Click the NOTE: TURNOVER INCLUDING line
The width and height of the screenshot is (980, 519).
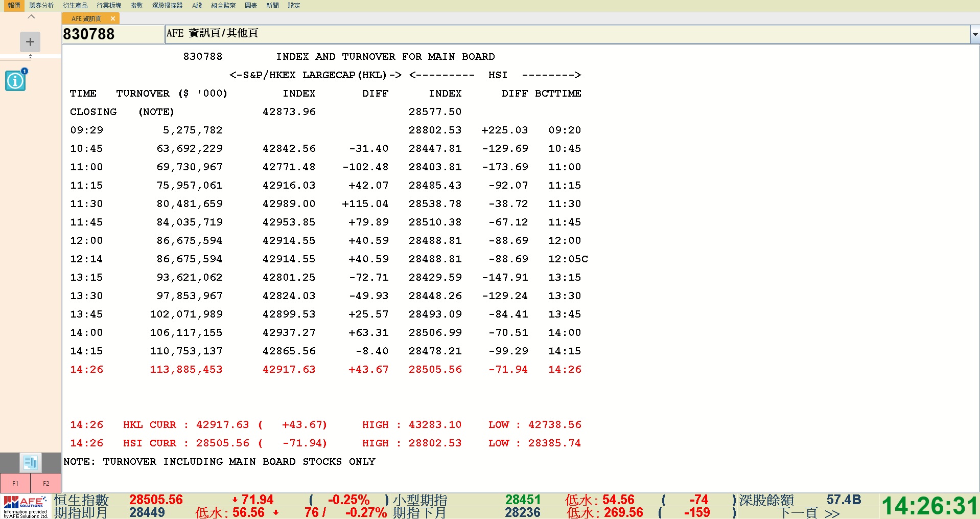220,461
